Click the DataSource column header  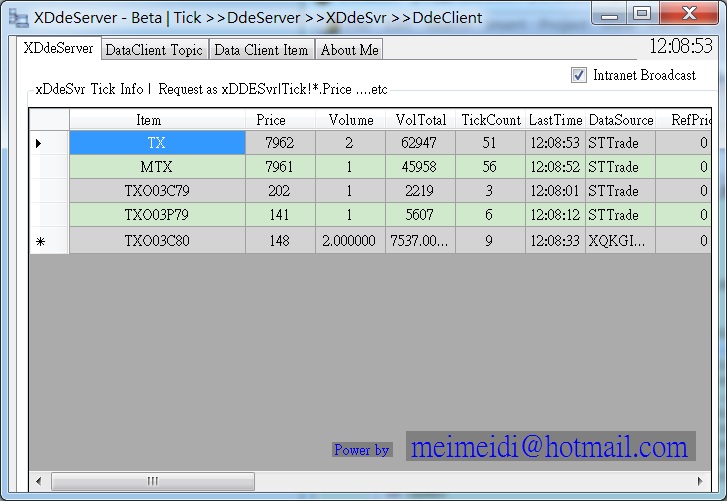click(620, 120)
